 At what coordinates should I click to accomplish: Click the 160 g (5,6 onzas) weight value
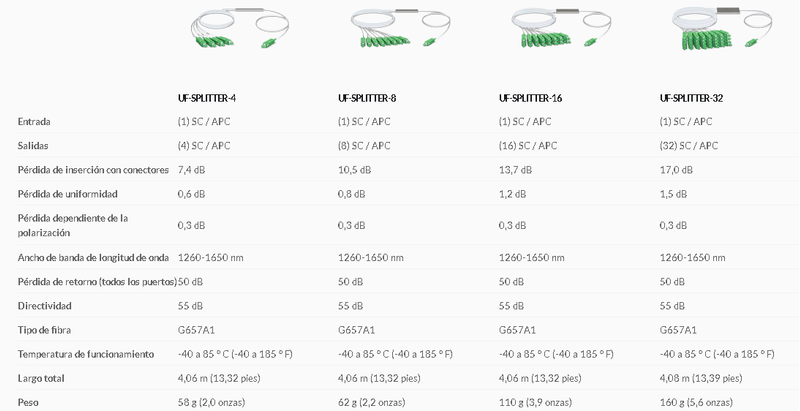697,402
